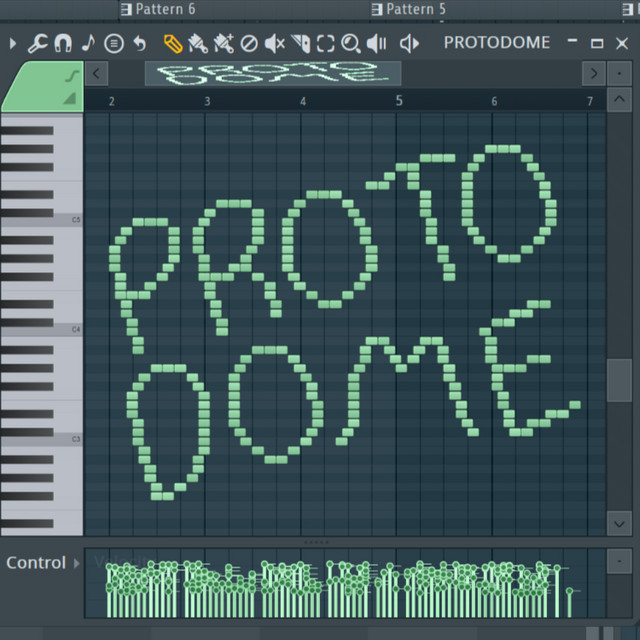
Task: Select the Draw pencil tool
Action: (172, 43)
